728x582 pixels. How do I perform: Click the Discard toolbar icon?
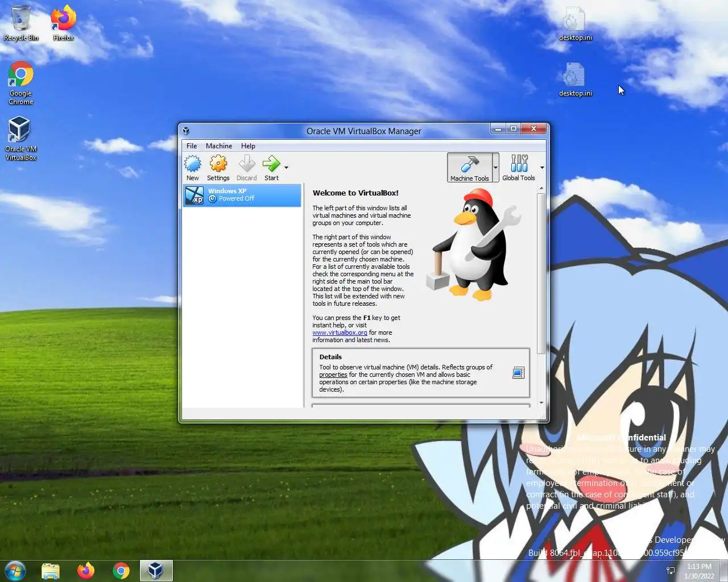click(247, 168)
